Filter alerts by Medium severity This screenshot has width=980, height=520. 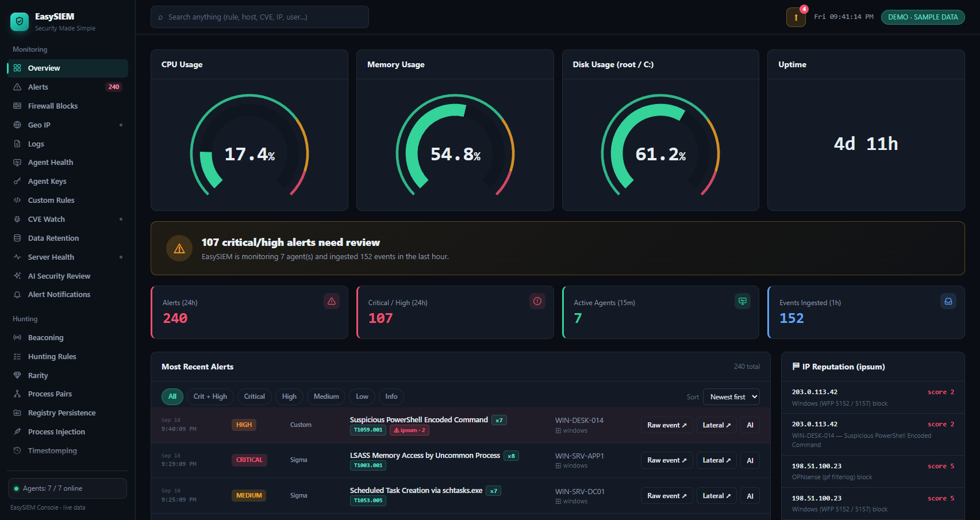click(x=326, y=396)
